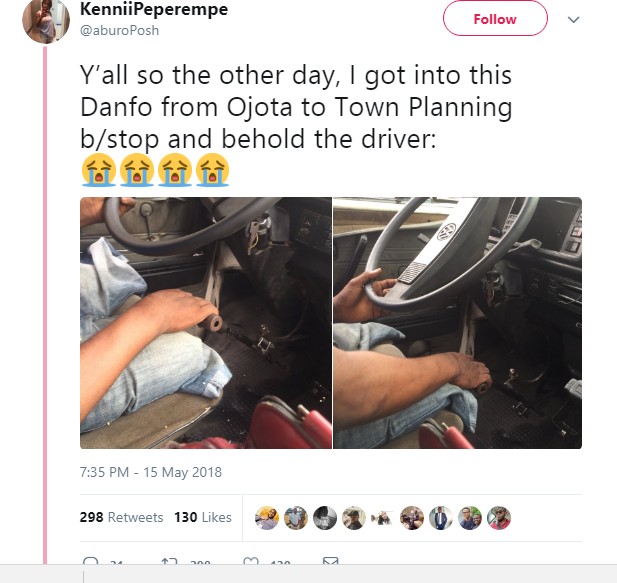Open the right photo showing the steering wheel

tap(457, 322)
